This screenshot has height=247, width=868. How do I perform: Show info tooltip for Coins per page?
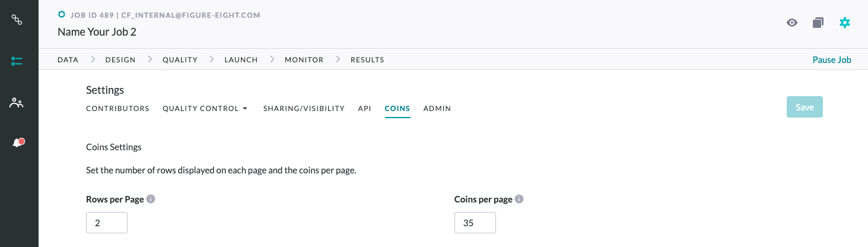519,199
